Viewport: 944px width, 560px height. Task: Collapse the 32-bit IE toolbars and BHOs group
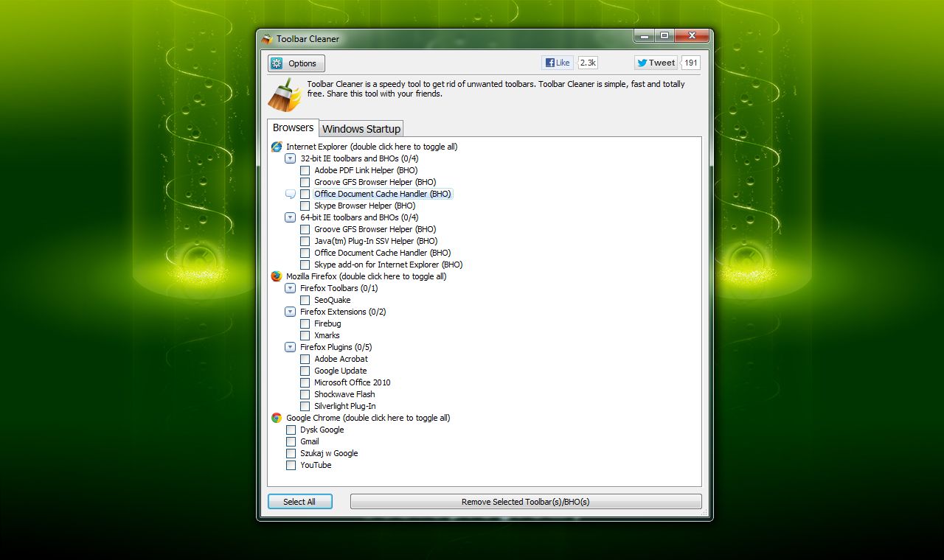point(290,158)
